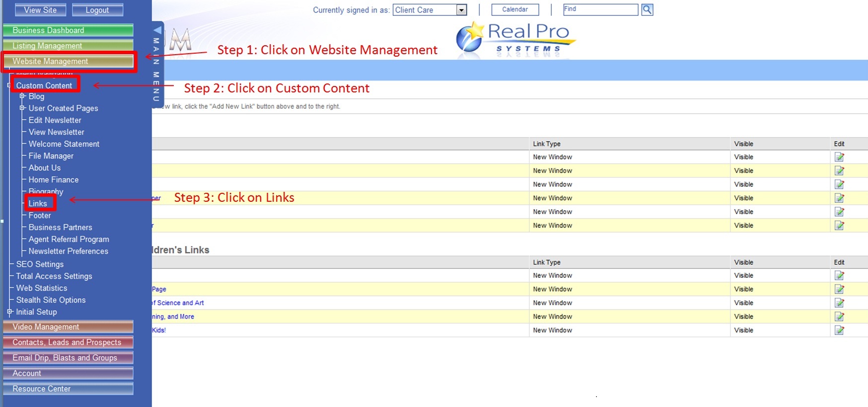Click into the Find search field

pos(600,9)
